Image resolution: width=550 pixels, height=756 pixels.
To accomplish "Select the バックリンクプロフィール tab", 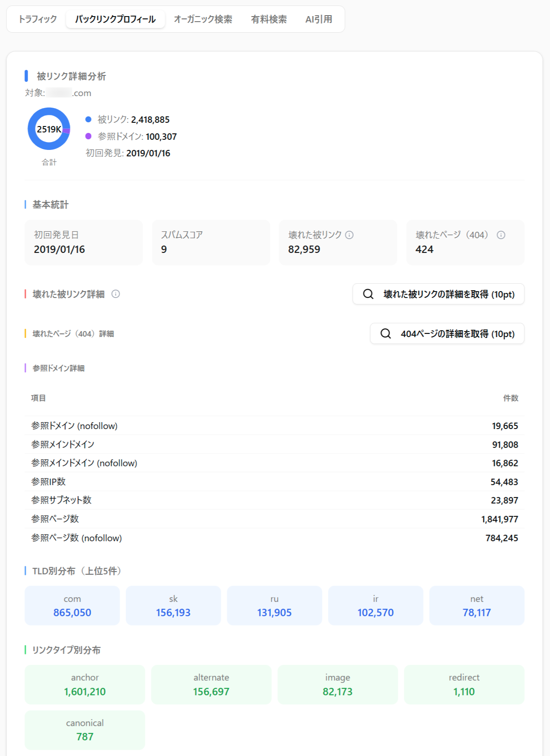I will (115, 19).
